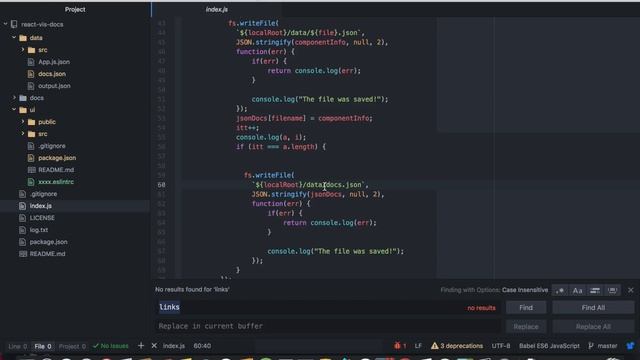Switch linter scope to Project
The image size is (640, 360).
[x=72, y=346]
